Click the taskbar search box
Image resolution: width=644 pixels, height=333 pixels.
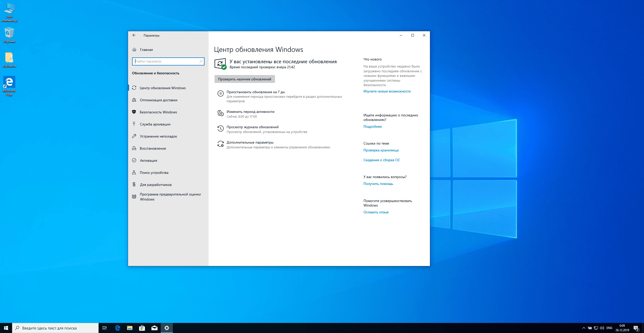[x=55, y=328]
